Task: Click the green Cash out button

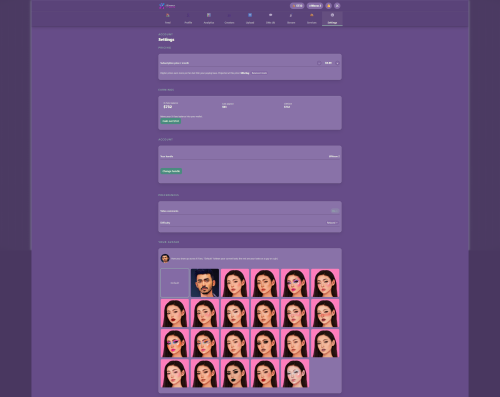Action: pyautogui.click(x=171, y=121)
